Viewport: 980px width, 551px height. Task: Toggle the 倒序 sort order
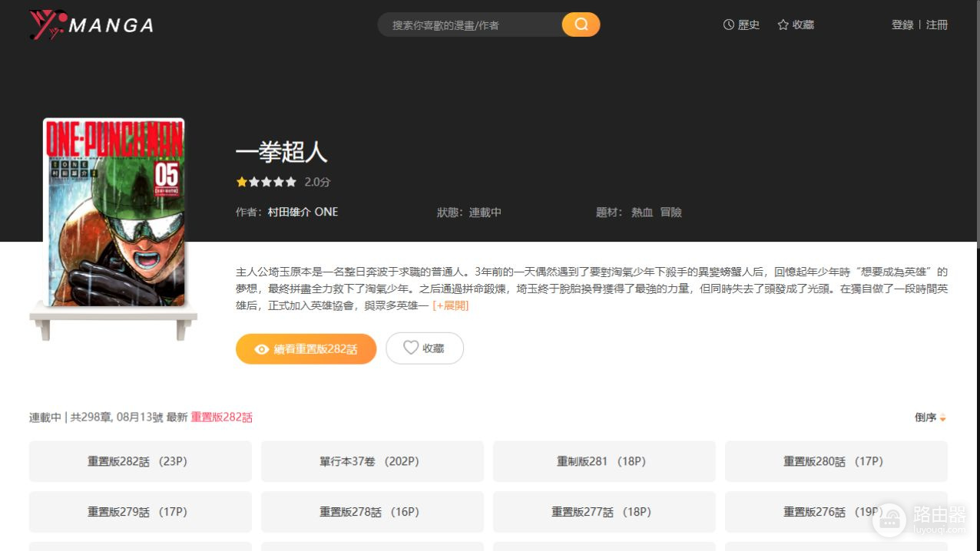tap(930, 417)
